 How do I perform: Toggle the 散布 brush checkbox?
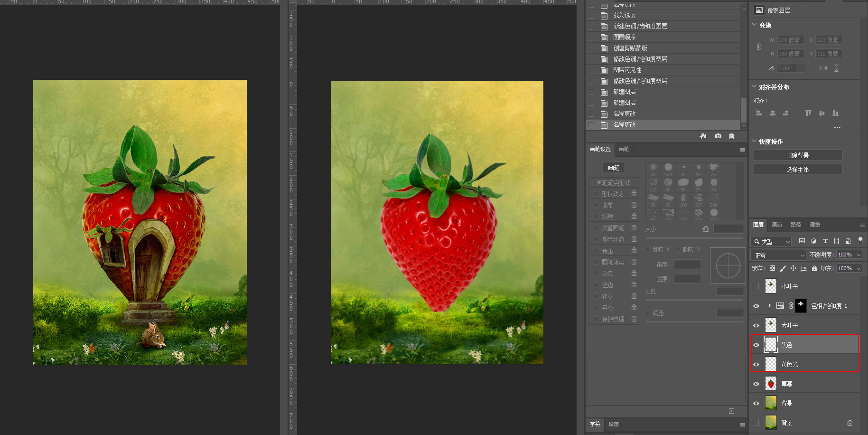597,205
